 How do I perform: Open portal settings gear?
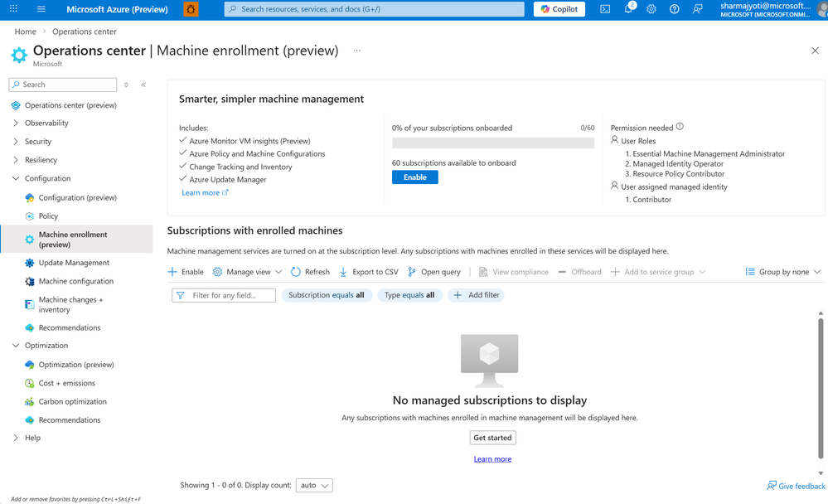click(651, 9)
